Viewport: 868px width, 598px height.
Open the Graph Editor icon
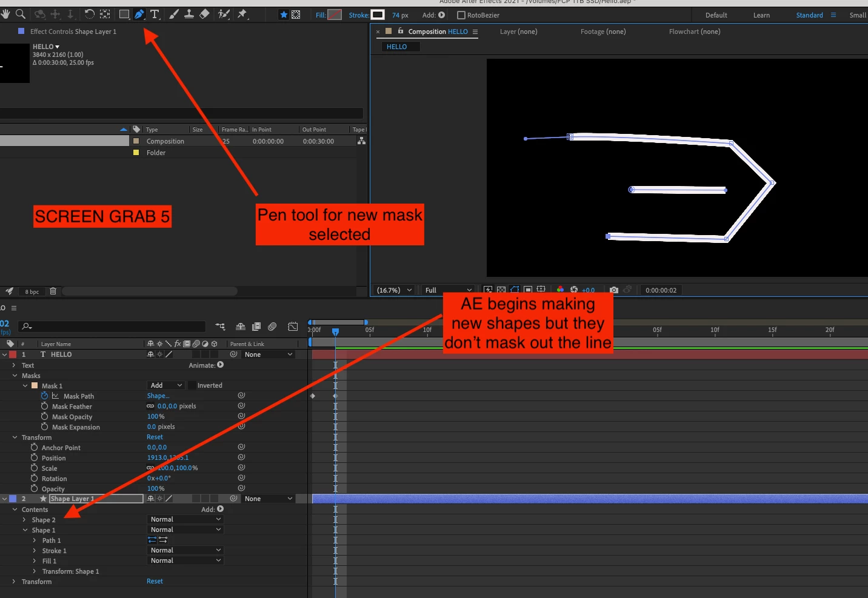point(293,327)
